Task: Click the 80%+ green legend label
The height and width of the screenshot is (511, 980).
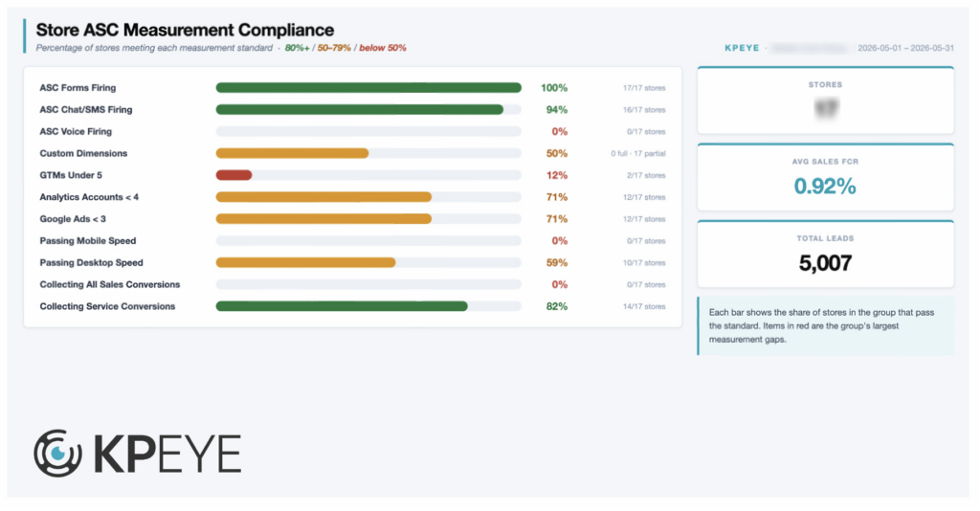Action: click(x=297, y=48)
